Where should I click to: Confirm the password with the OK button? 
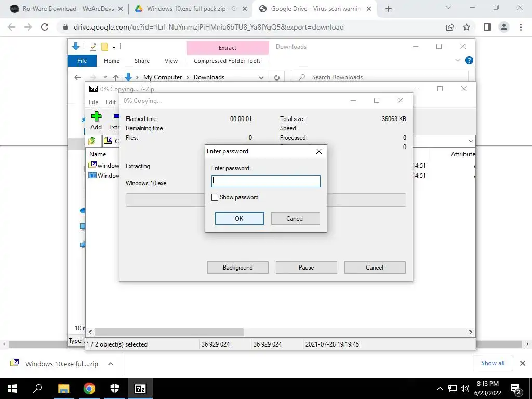(x=239, y=219)
